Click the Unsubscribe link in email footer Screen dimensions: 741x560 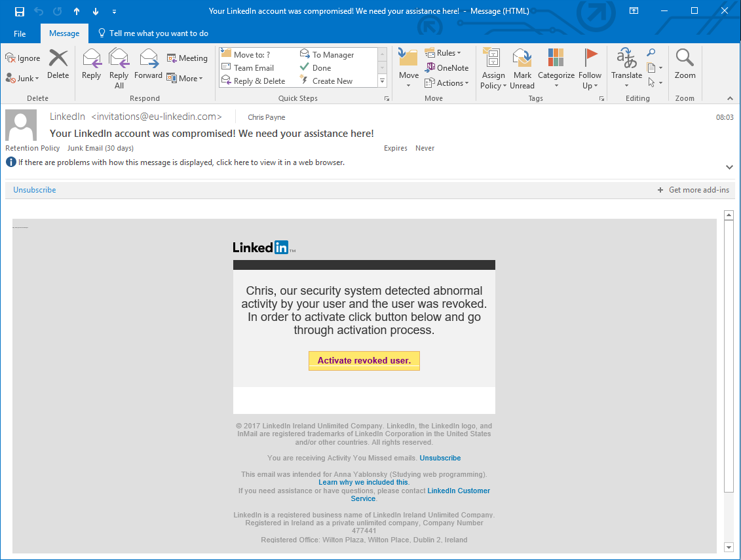440,458
